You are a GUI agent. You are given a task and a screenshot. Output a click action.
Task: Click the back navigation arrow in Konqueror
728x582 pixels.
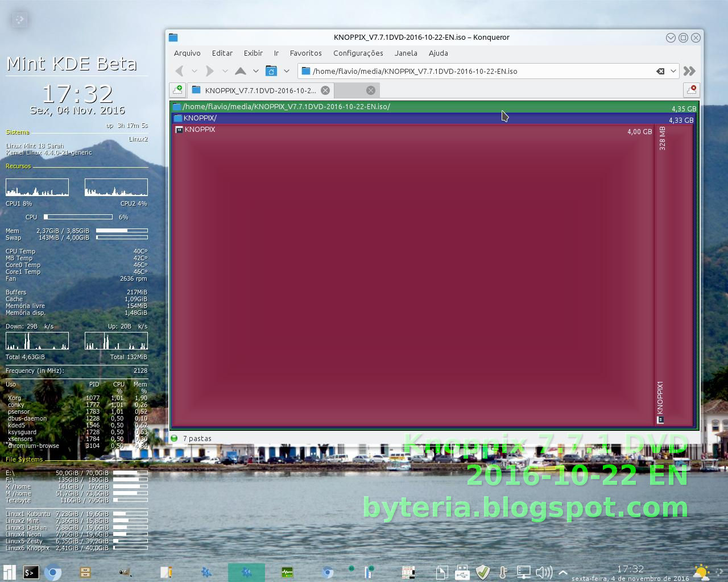179,71
